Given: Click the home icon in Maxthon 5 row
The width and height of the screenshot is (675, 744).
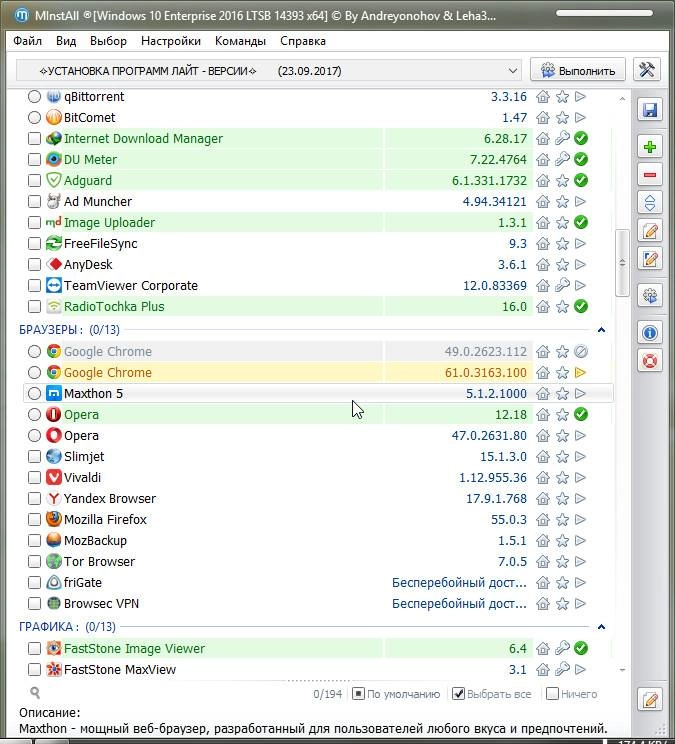Looking at the screenshot, I should coord(543,394).
